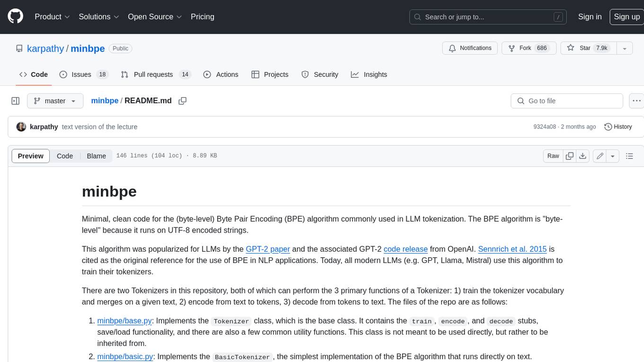
Task: Open the karpathy owner profile link
Action: pos(45,48)
